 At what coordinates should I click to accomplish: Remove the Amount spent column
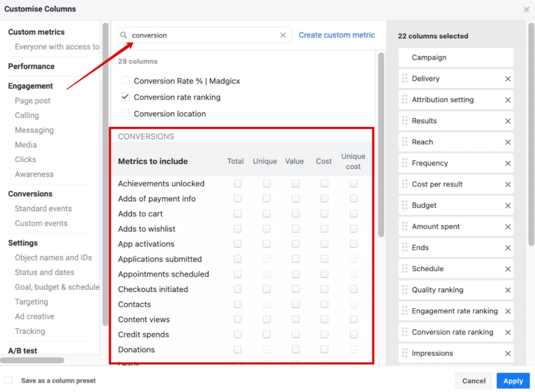coord(508,227)
